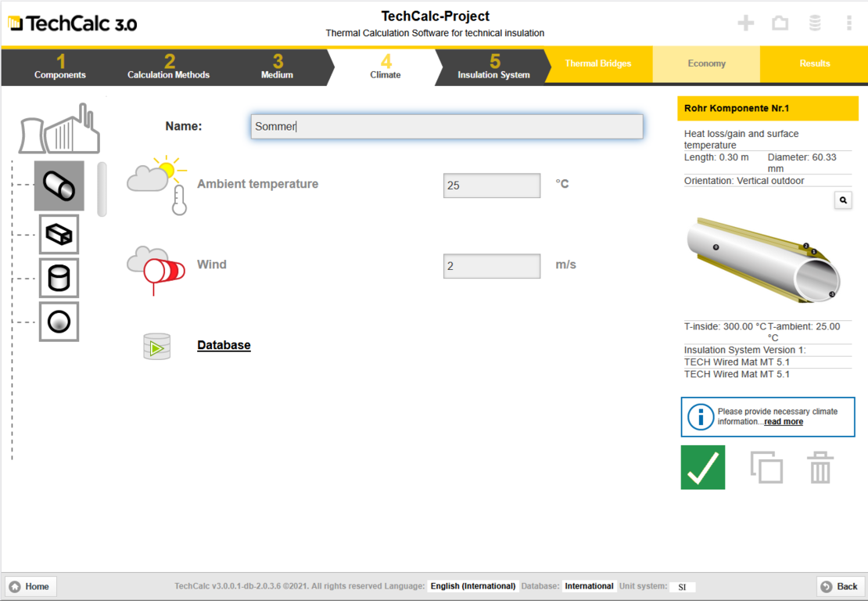The image size is (868, 601).
Task: Click the Wind label
Action: coord(211,265)
